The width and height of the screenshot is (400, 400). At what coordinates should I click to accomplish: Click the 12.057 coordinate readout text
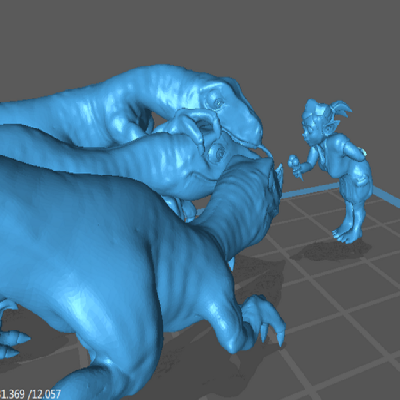point(46,394)
